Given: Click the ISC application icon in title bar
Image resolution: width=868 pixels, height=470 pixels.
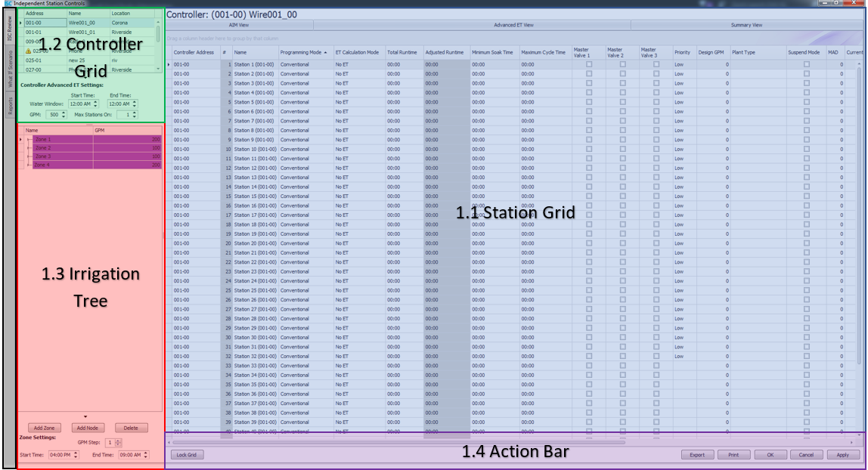Looking at the screenshot, I should [x=8, y=3].
